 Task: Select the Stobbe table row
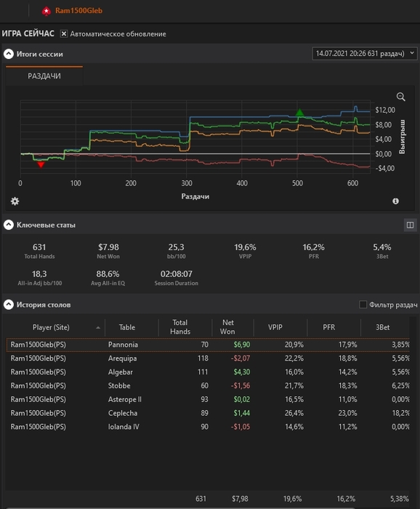pos(208,385)
